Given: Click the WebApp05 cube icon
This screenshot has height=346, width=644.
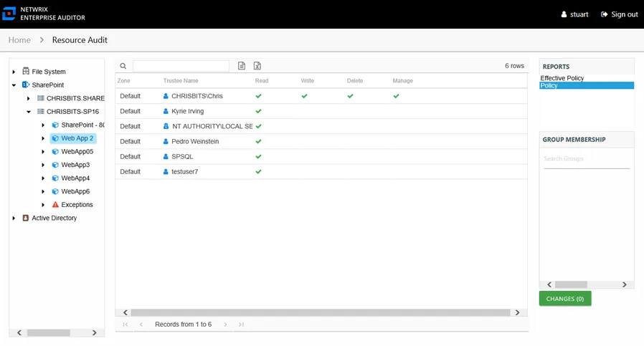Looking at the screenshot, I should click(55, 151).
